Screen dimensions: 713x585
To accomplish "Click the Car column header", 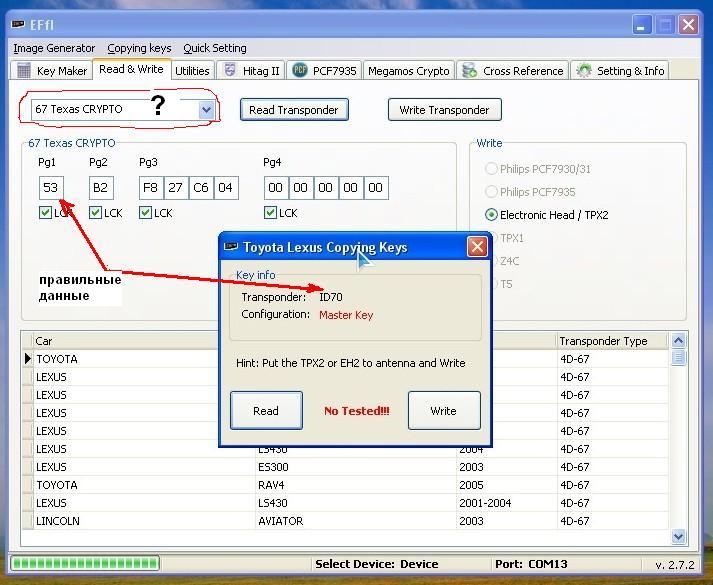I will [x=125, y=341].
